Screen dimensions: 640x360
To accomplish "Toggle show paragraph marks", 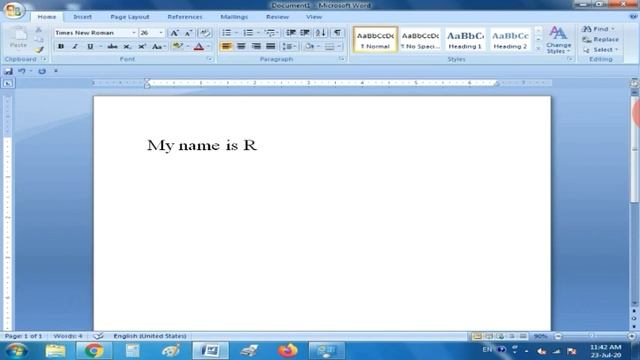I will coord(337,33).
